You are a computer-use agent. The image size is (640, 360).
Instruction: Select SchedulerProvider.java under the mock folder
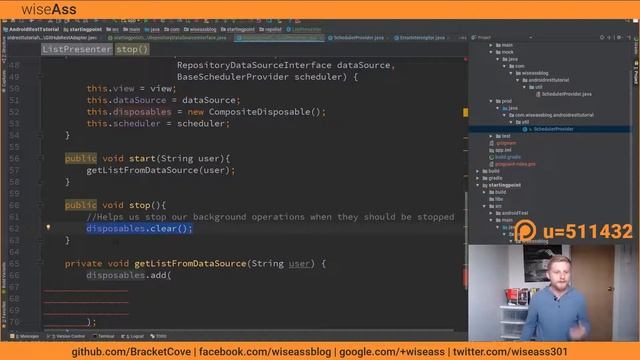(563, 94)
